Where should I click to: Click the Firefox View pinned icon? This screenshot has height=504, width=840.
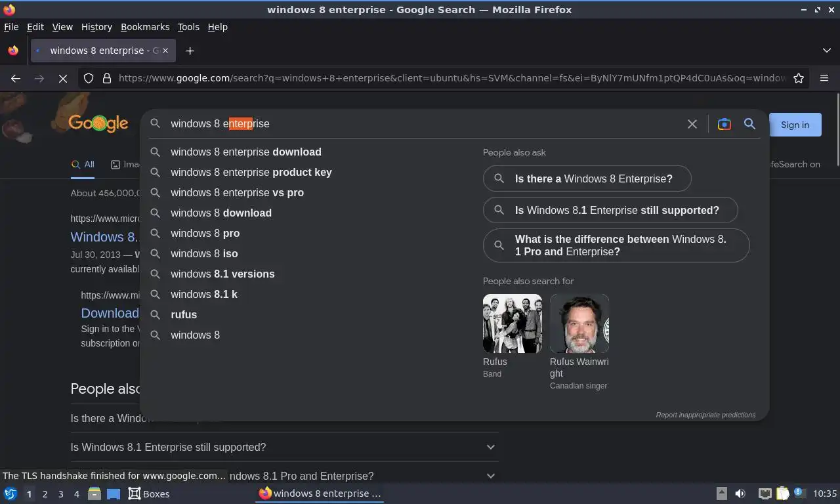tap(13, 51)
